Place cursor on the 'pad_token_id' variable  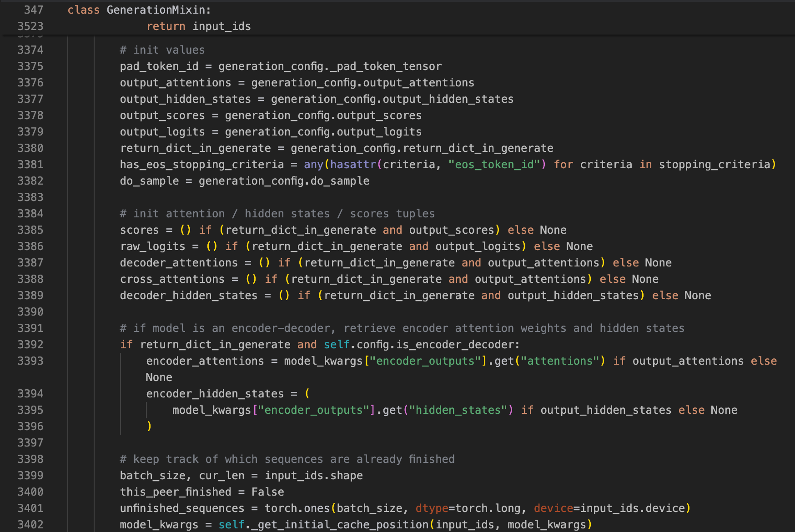click(x=159, y=66)
